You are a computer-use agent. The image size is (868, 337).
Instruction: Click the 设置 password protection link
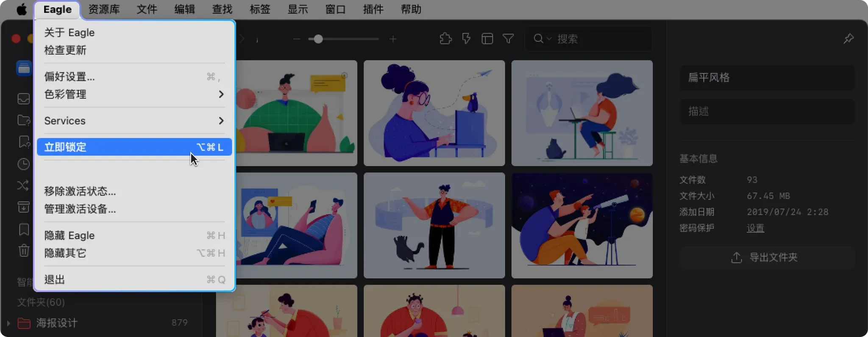coord(755,228)
